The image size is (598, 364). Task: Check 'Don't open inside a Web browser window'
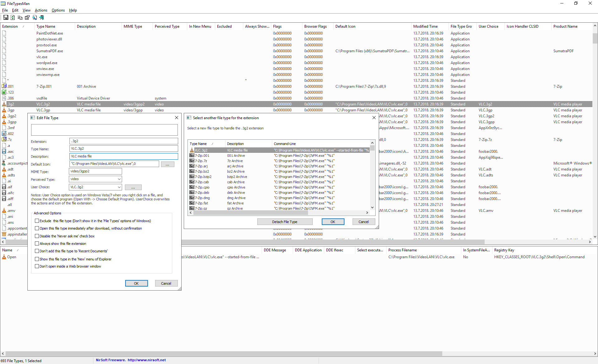coord(37,266)
